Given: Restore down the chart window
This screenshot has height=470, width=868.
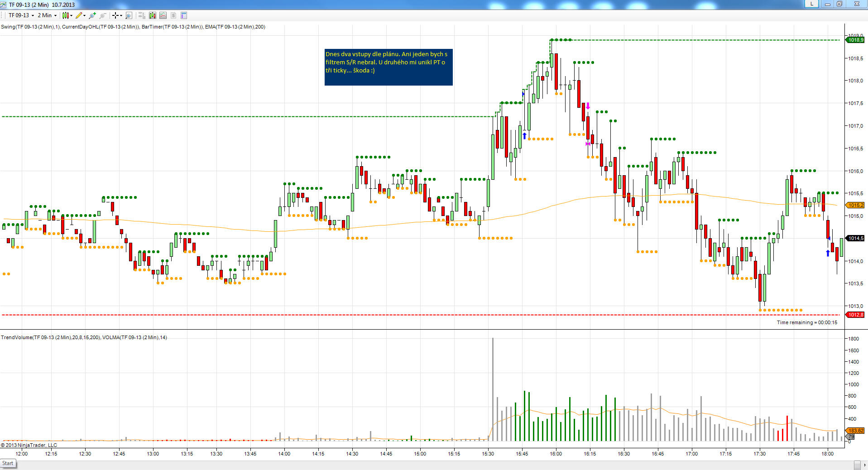Looking at the screenshot, I should (x=839, y=4).
